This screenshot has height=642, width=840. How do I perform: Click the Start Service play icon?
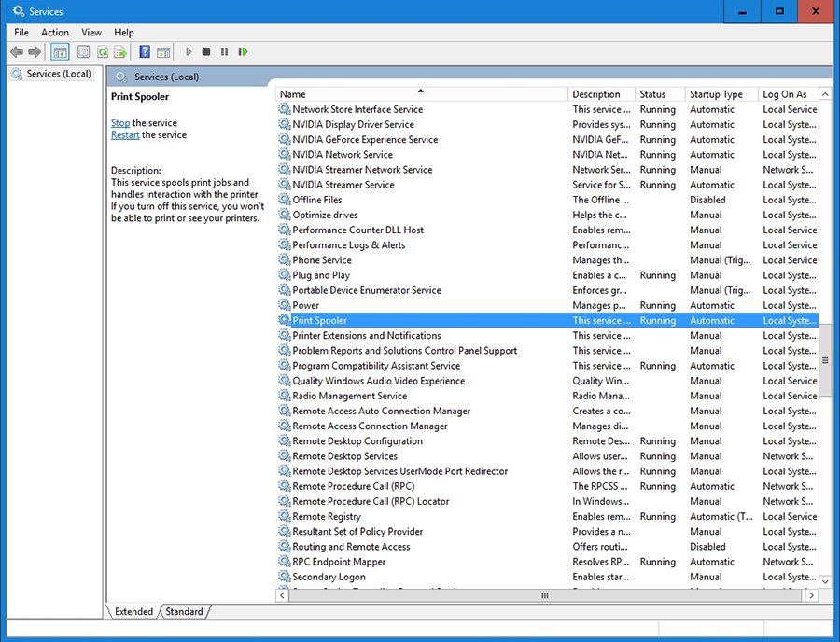[x=189, y=52]
